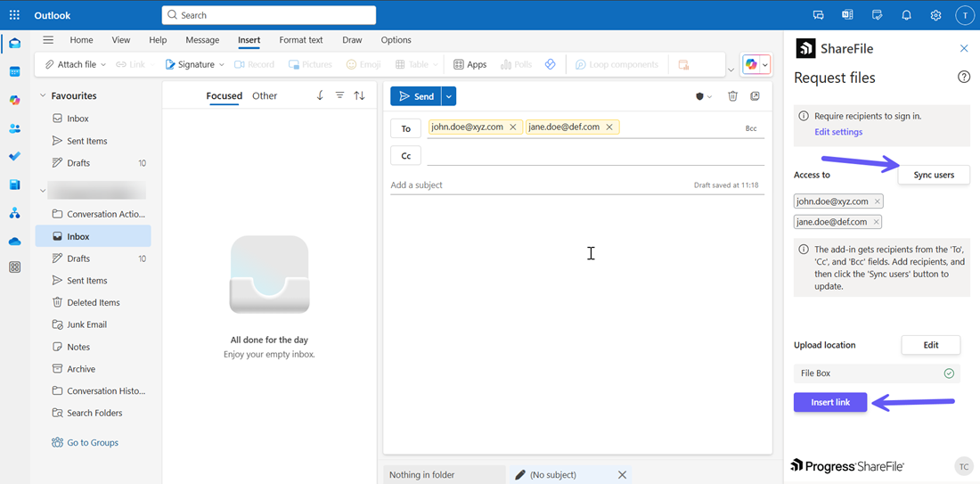Image resolution: width=980 pixels, height=484 pixels.
Task: Open the notifications bell icon
Action: pyautogui.click(x=906, y=15)
